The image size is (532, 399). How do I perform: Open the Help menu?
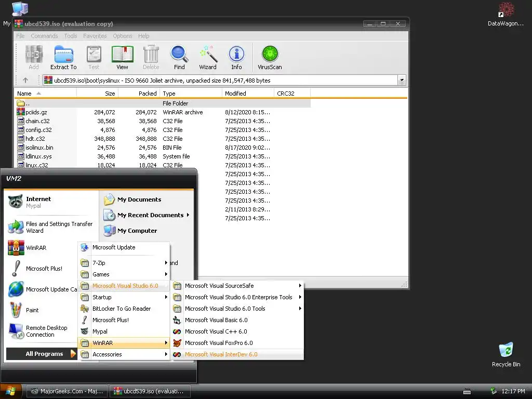coord(143,36)
